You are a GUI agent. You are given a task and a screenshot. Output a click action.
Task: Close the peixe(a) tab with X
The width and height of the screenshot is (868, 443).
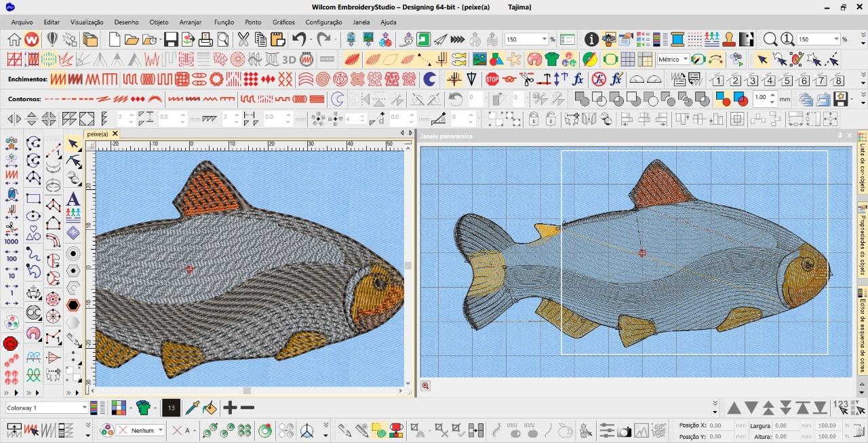coord(115,134)
